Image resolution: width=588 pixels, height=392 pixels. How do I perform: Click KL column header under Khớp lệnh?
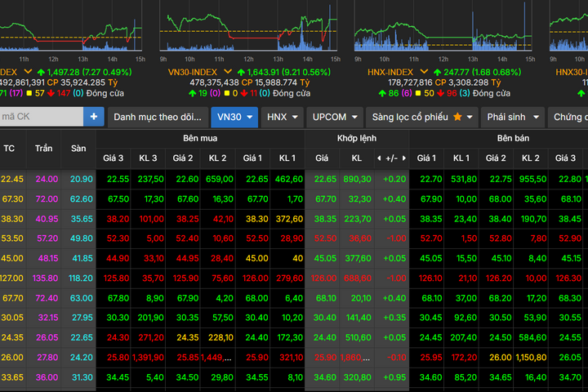pos(357,158)
